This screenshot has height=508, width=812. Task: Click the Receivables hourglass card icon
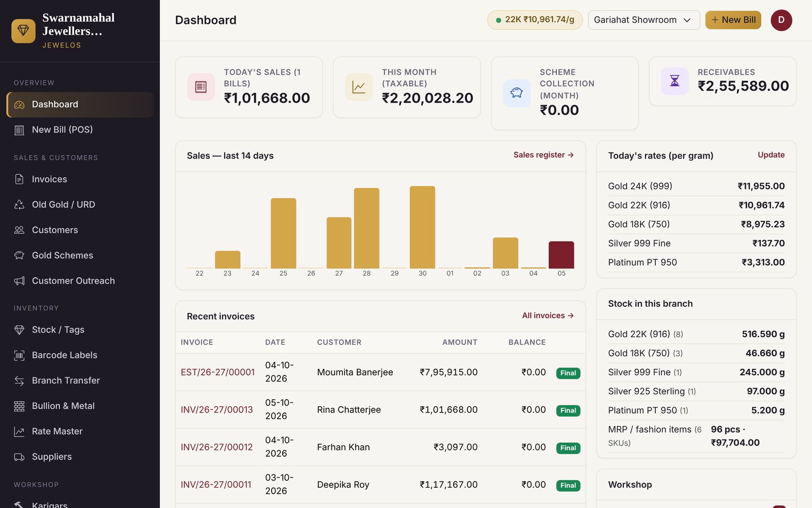[674, 81]
